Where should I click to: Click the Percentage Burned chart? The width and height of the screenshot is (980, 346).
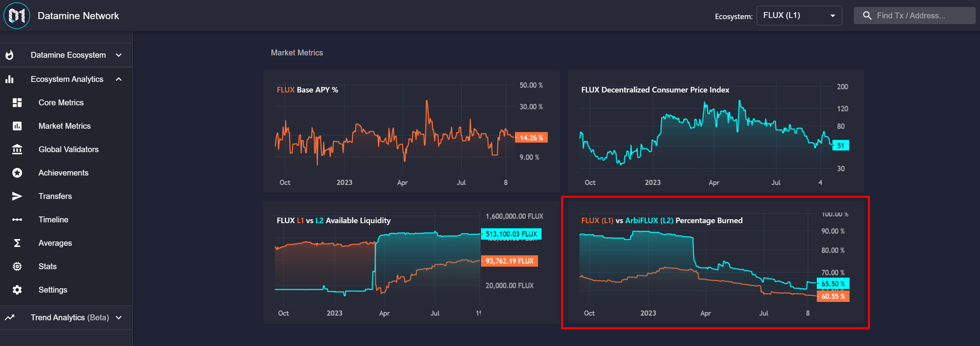point(715,262)
